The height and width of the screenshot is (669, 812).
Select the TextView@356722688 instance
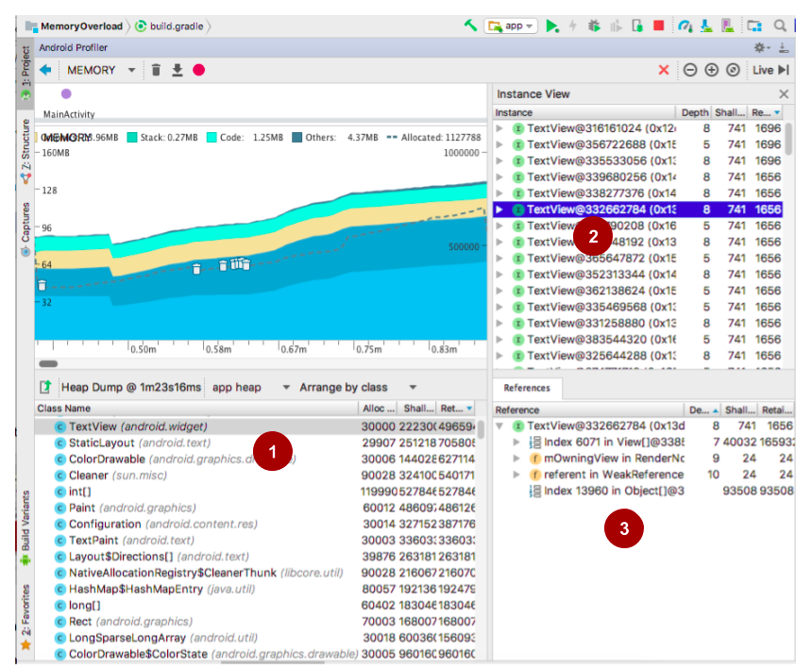point(638,144)
